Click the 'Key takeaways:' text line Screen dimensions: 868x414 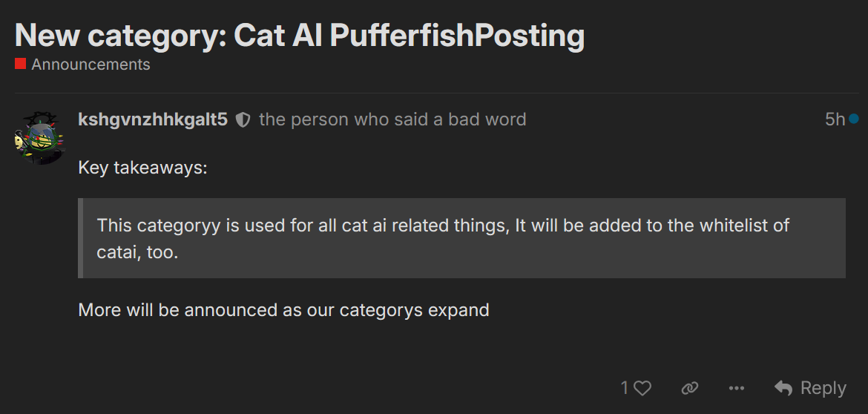pos(142,168)
